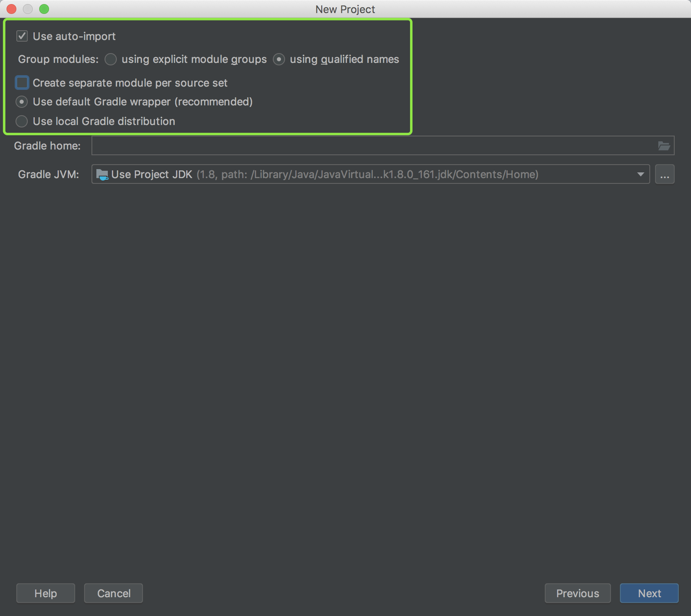Click the gray minimize window button
The image size is (691, 616).
click(28, 9)
